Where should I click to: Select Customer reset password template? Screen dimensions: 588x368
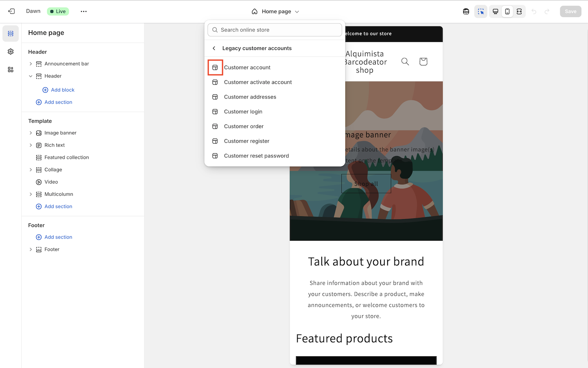(256, 156)
